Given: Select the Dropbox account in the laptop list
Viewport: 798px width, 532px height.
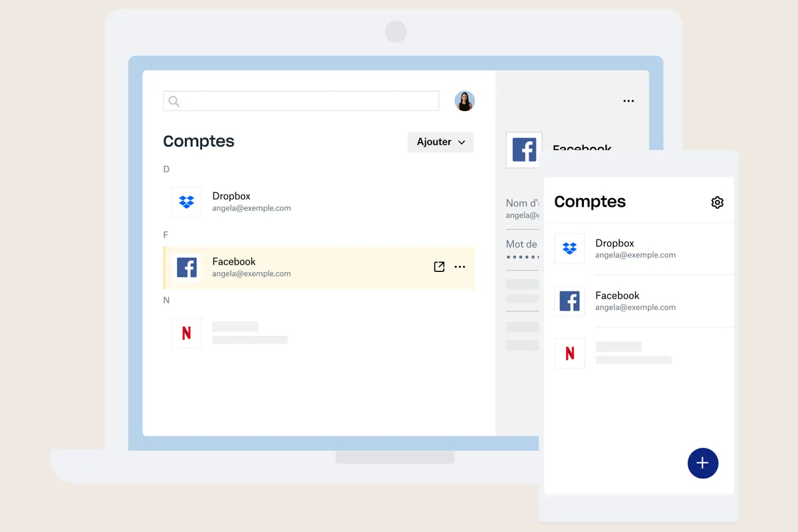Looking at the screenshot, I should 319,202.
